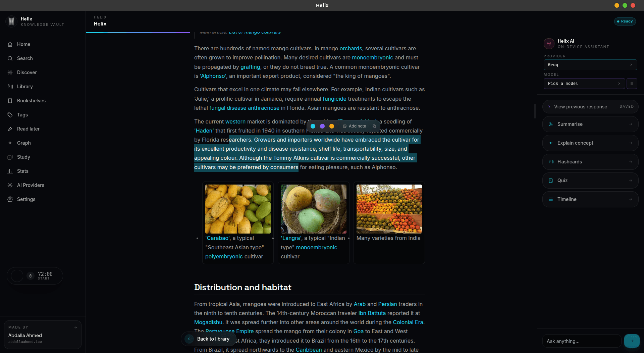The width and height of the screenshot is (644, 353).
Task: Click the Flashcards icon
Action: click(x=551, y=162)
